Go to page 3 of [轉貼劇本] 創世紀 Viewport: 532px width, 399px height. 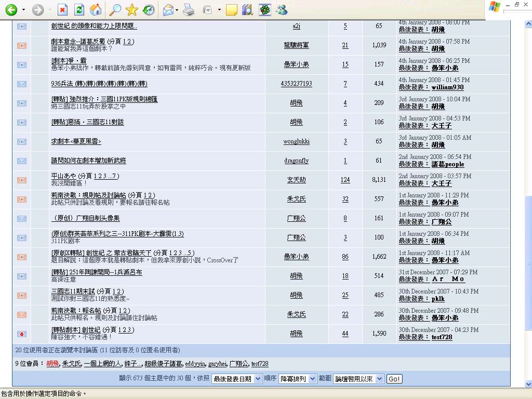[x=130, y=330]
